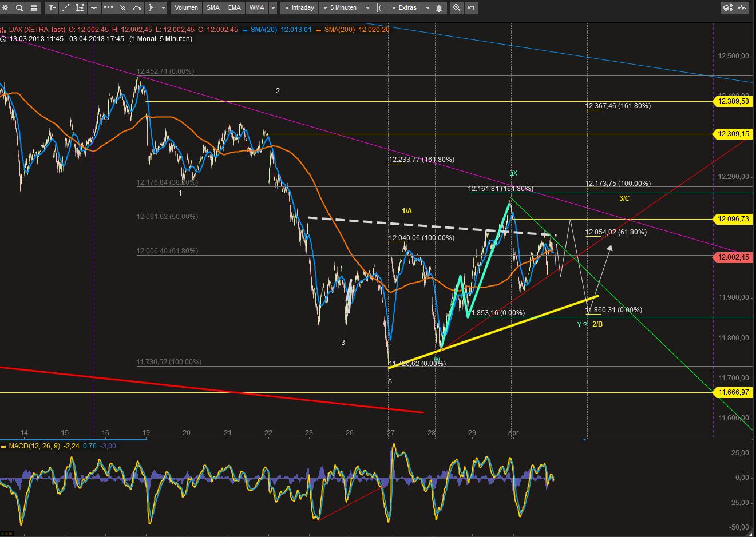The image size is (756, 537).
Task: Click the SMA(20) legend label
Action: (x=263, y=30)
